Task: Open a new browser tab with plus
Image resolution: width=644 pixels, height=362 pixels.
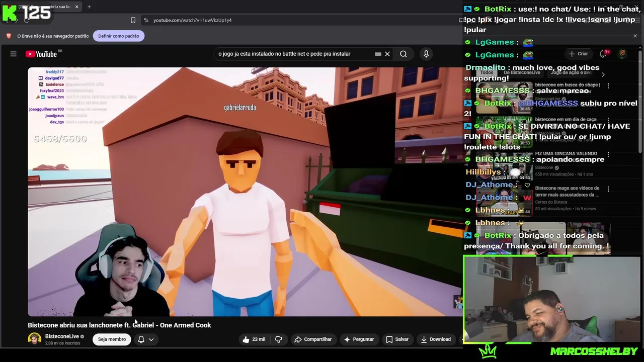Action: click(x=89, y=7)
